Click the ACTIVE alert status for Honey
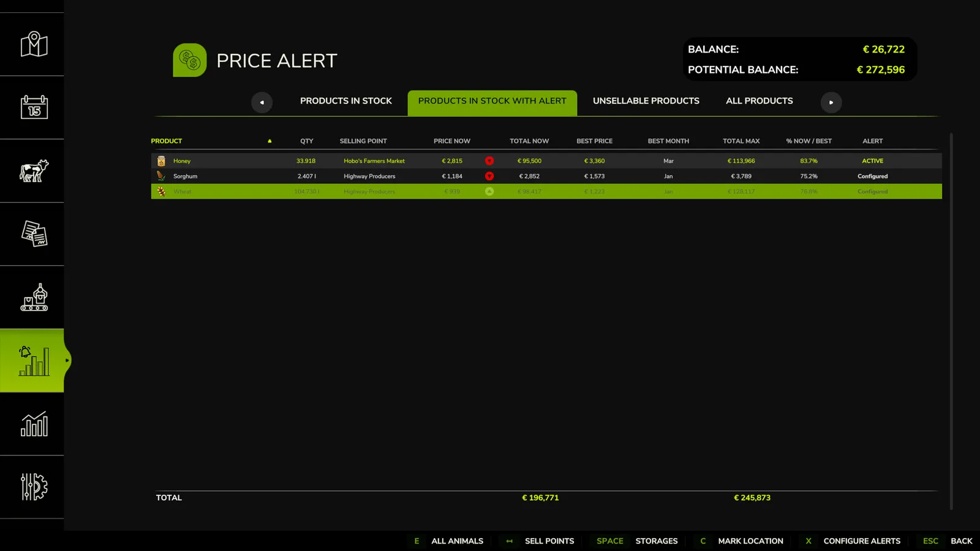 click(873, 161)
